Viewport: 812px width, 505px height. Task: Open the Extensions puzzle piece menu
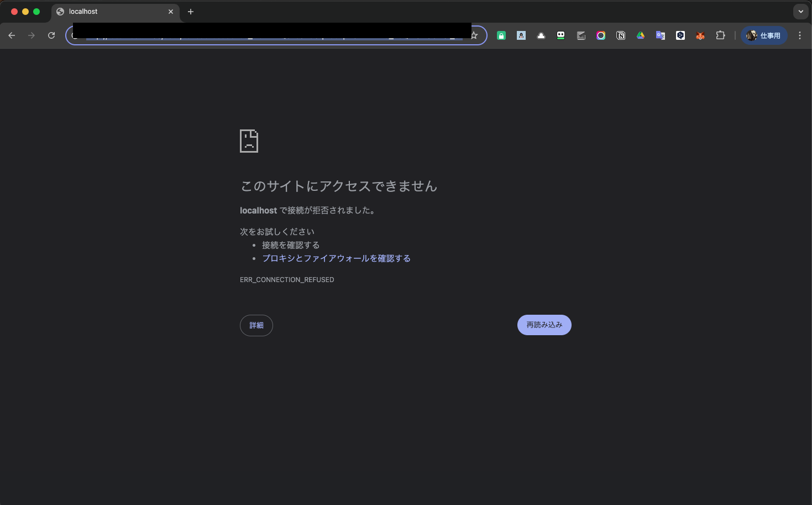pyautogui.click(x=721, y=35)
